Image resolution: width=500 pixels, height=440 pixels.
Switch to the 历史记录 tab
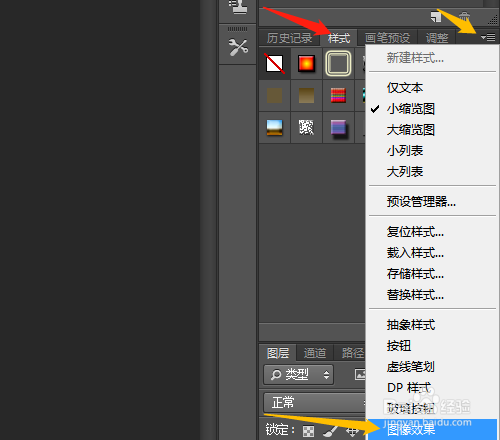tap(289, 38)
